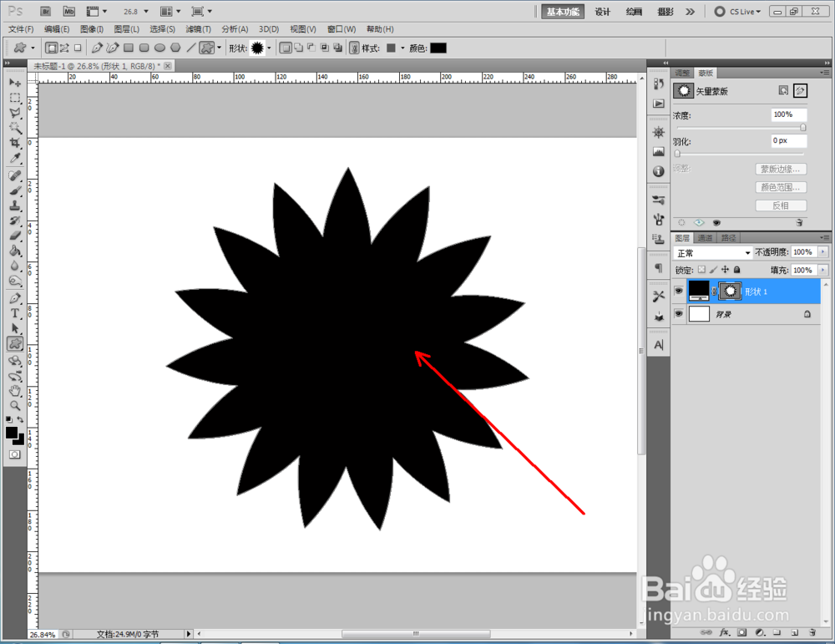Click 反相 button in Masks panel
Screen dimensions: 835x644
(x=781, y=205)
